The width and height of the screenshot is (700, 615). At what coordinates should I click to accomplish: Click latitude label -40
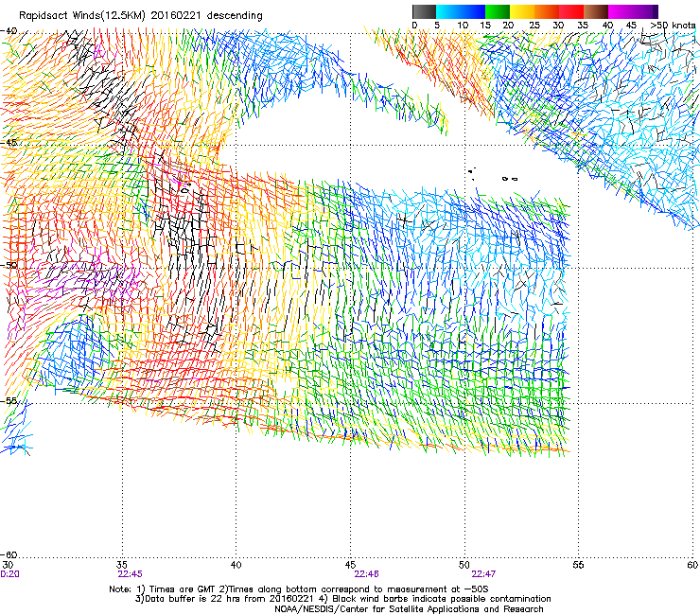[9, 31]
